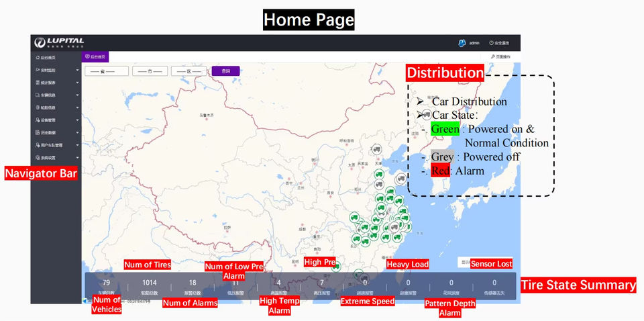Click the 超重报警 zero value
Screen dimensions: 644x321
tap(409, 283)
